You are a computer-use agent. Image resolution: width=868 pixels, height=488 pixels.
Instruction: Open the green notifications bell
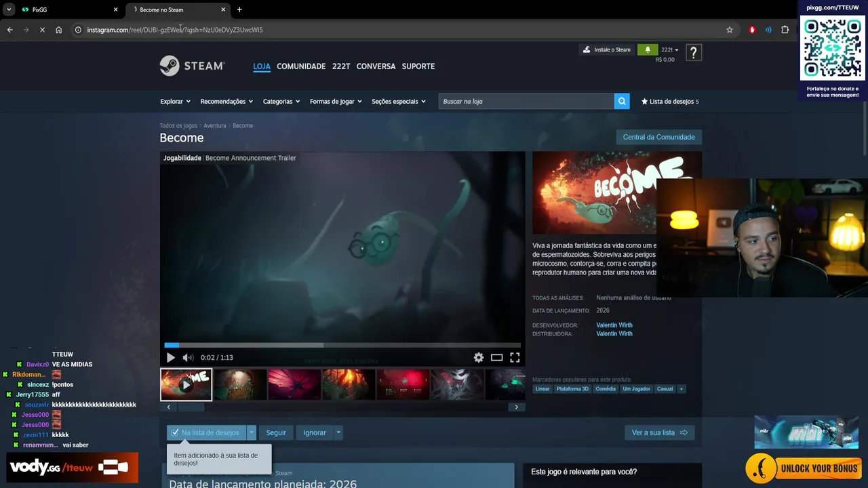648,49
